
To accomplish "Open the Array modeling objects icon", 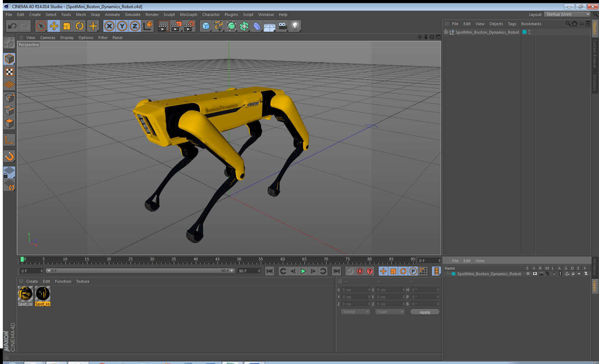I will [x=244, y=26].
